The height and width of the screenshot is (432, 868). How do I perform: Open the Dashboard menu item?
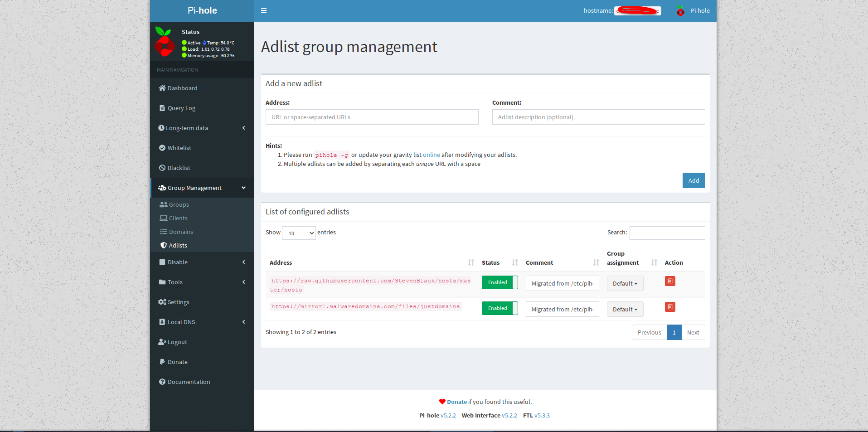(x=202, y=88)
